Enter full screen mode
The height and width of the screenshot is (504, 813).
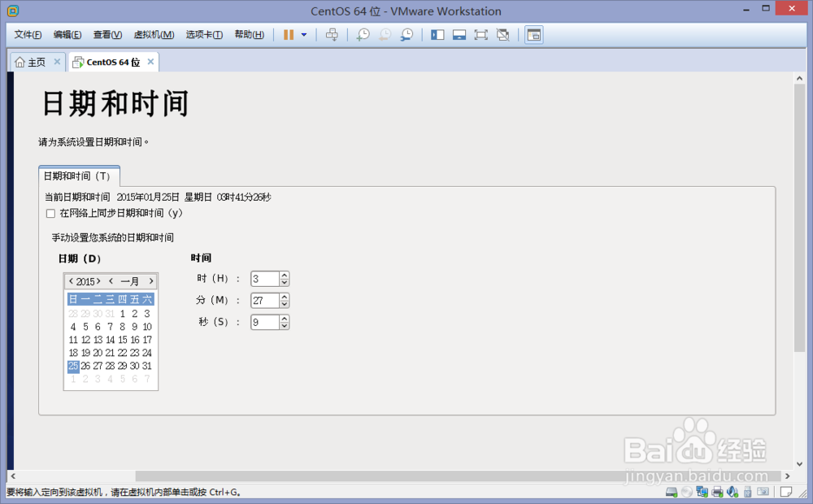click(x=481, y=35)
